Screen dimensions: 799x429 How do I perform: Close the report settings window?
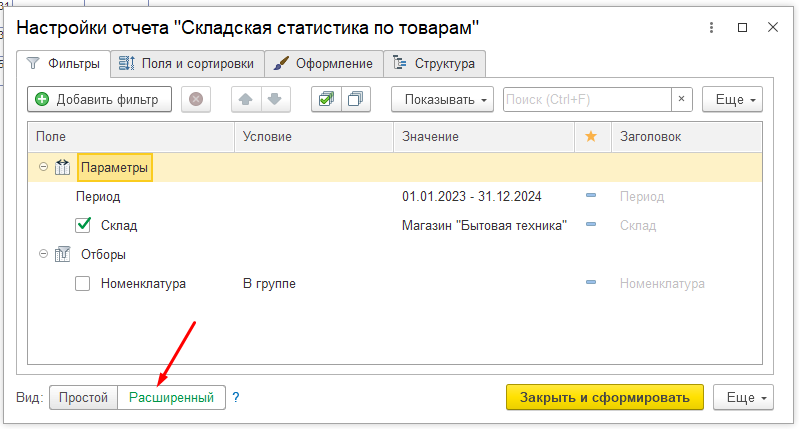(773, 28)
